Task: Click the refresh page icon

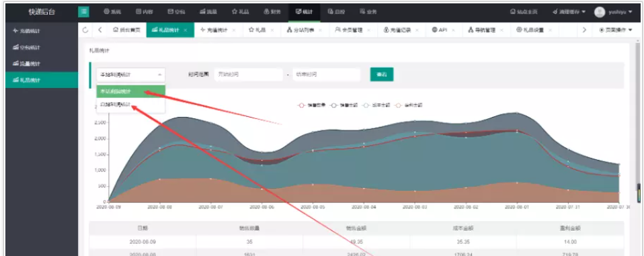Action: point(85,30)
